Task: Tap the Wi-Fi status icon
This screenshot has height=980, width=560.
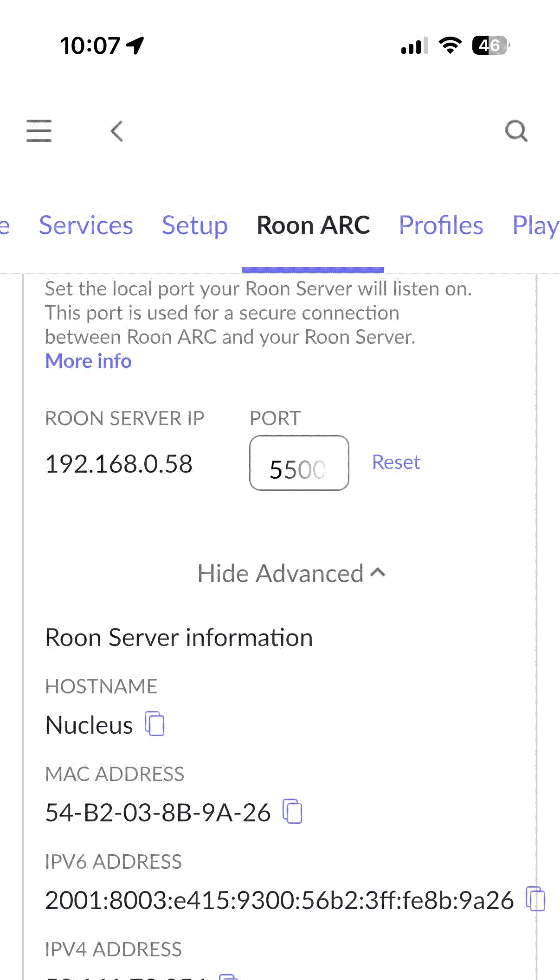Action: click(x=450, y=45)
